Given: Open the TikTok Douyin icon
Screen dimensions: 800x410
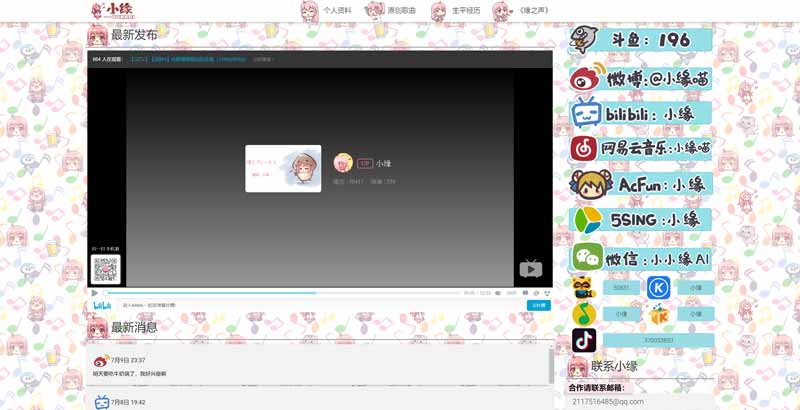Looking at the screenshot, I should pos(584,340).
